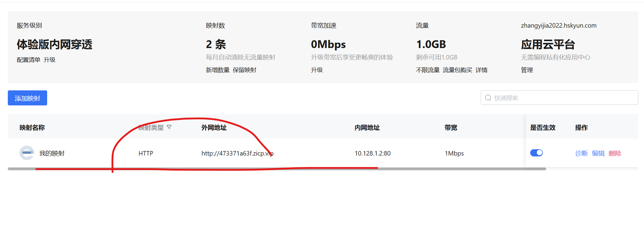Image resolution: width=644 pixels, height=230 pixels.
Task: Click the 保留映射 link
Action: (244, 70)
